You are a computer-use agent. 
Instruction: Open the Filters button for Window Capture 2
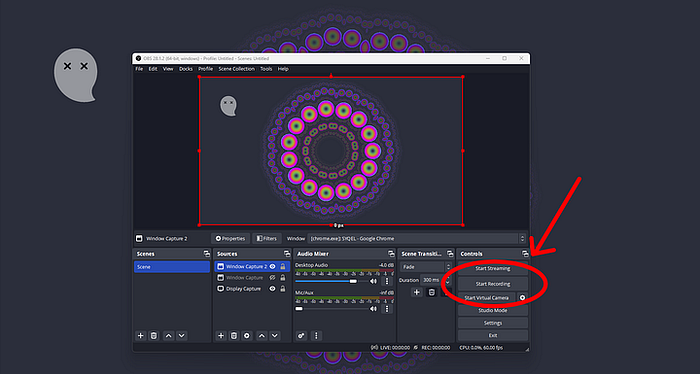(267, 238)
